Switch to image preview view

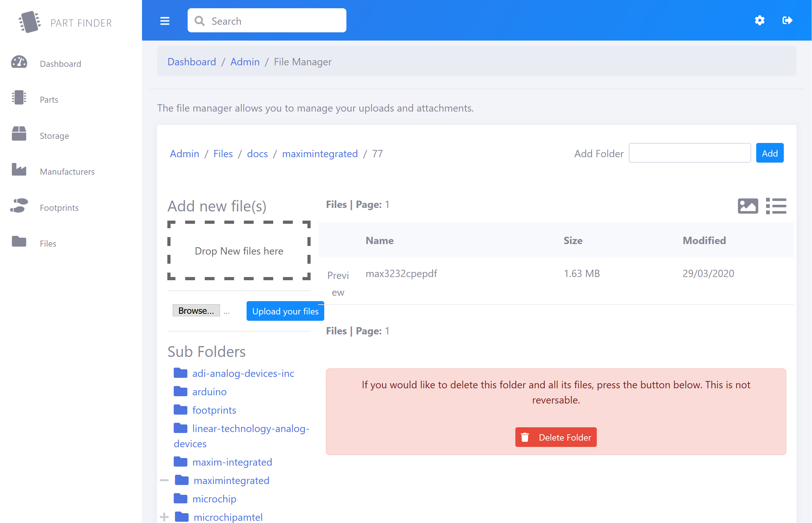point(748,206)
